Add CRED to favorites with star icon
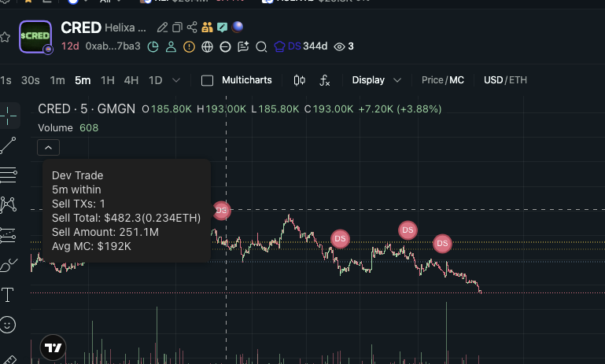Viewport: 605px width, 364px height. coord(5,38)
